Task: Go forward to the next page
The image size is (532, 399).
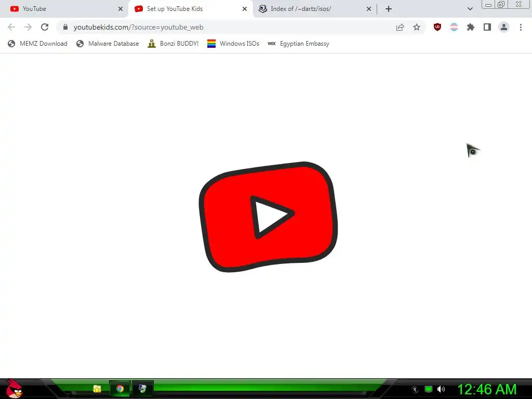Action: click(x=28, y=27)
